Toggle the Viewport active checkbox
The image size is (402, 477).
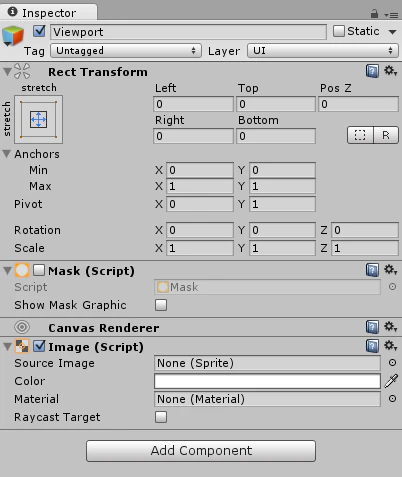(39, 31)
